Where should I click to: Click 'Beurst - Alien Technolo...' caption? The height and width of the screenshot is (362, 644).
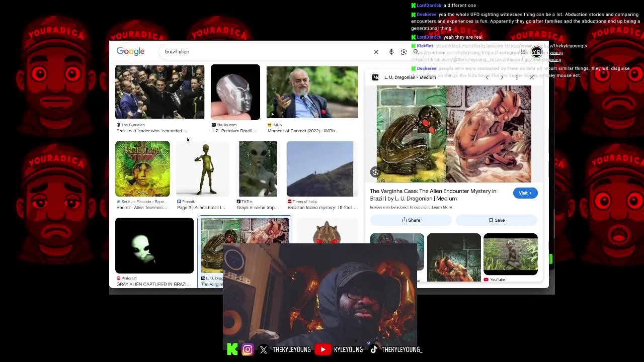142,208
